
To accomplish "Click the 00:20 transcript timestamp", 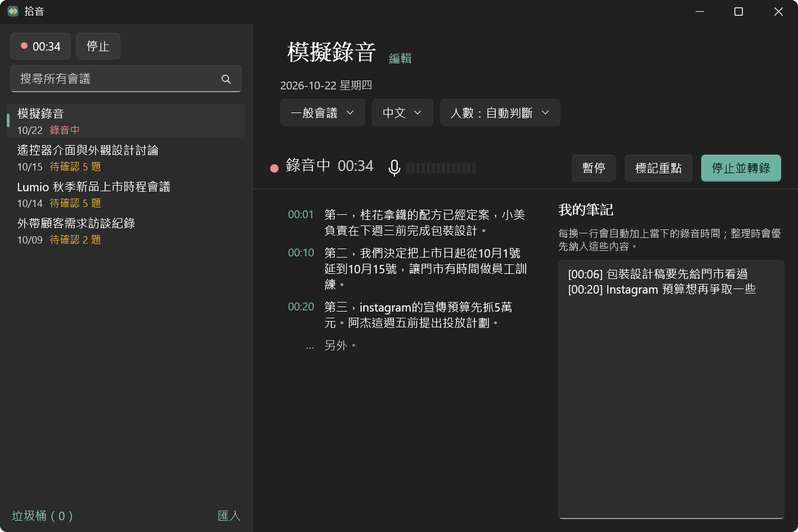I will click(x=301, y=307).
